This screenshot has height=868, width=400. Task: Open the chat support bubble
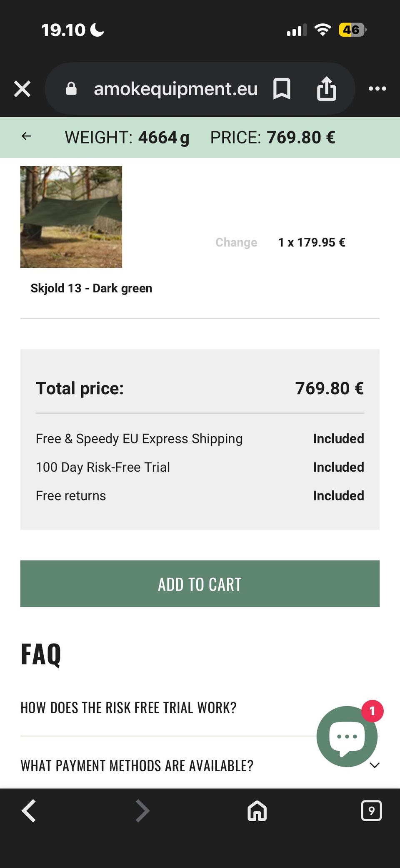coord(346,737)
